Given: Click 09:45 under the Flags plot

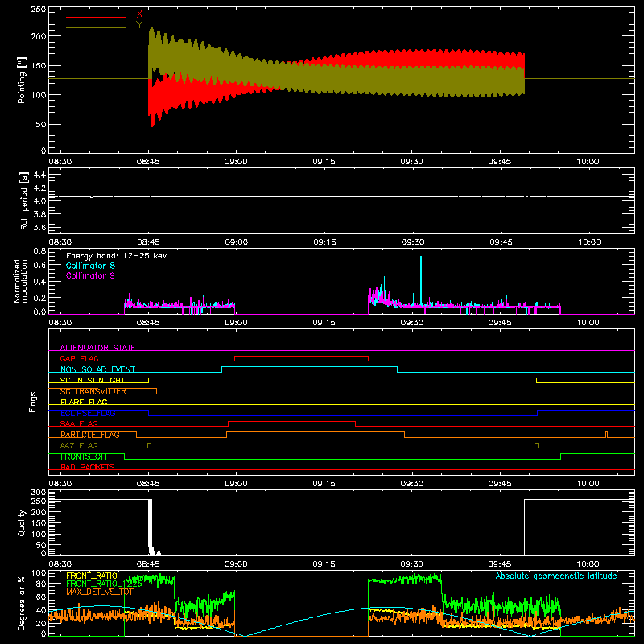Looking at the screenshot, I should click(500, 484).
